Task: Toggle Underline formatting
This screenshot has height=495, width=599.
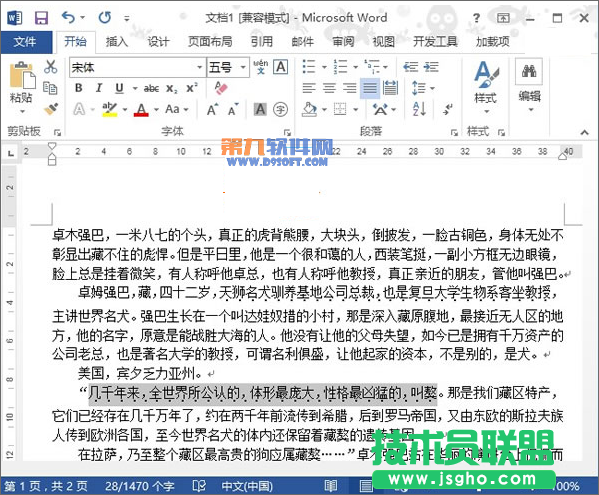Action: (119, 88)
